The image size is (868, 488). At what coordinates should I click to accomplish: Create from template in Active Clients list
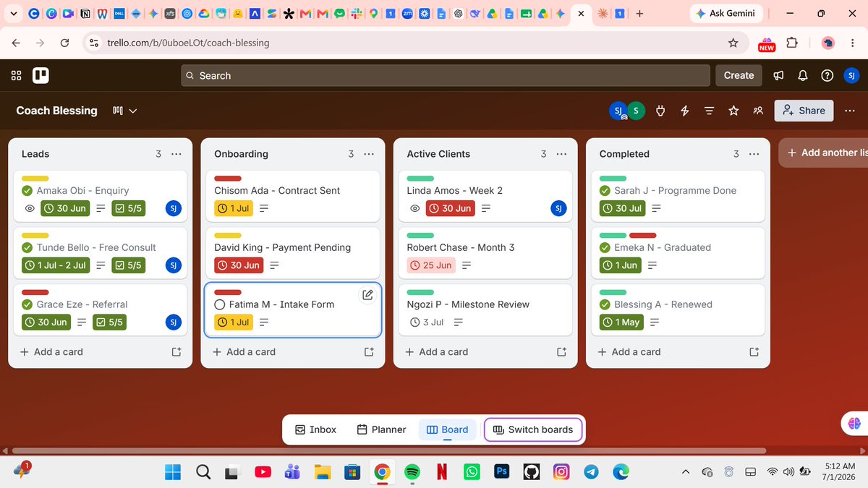coord(561,352)
